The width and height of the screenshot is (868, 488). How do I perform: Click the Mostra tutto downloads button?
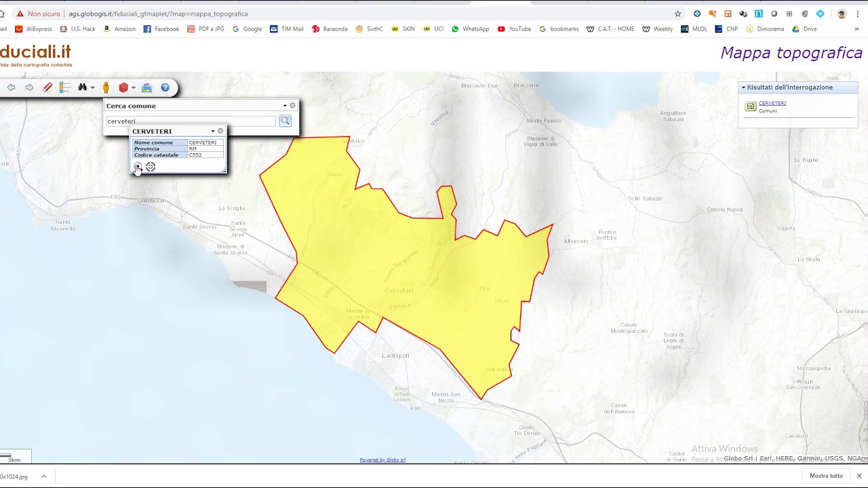[x=826, y=476]
